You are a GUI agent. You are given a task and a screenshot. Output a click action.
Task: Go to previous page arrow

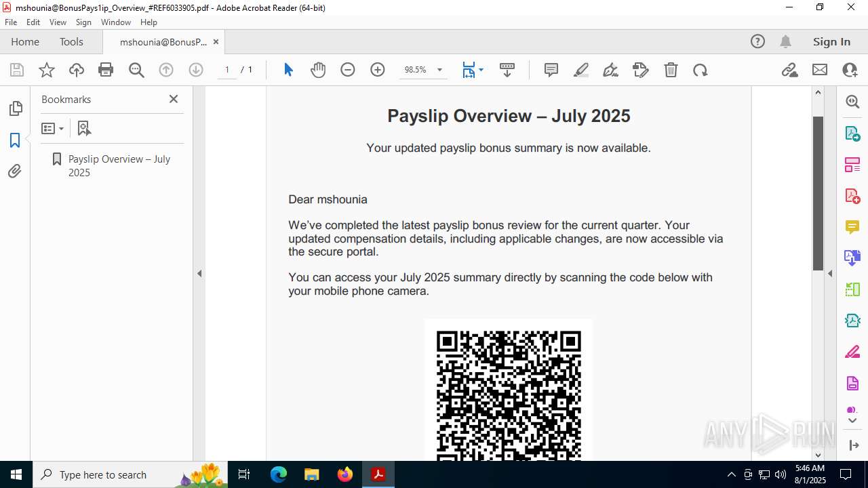166,70
